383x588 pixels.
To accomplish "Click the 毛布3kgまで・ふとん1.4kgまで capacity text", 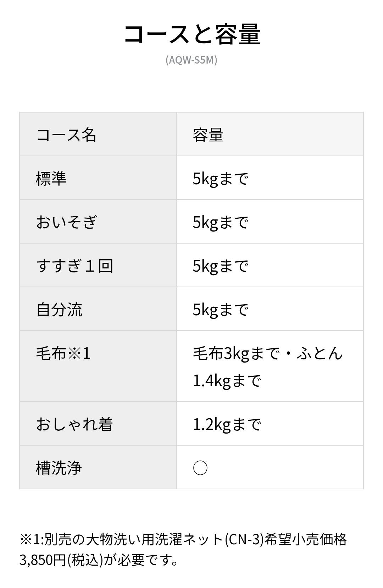I will 267,366.
